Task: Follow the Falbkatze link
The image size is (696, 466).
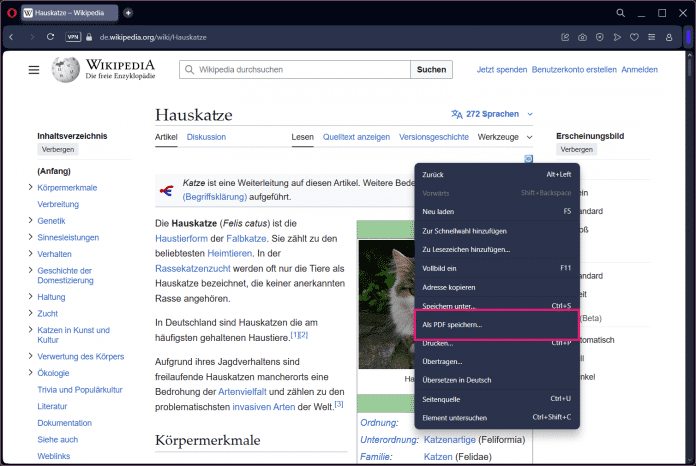Action: point(246,238)
